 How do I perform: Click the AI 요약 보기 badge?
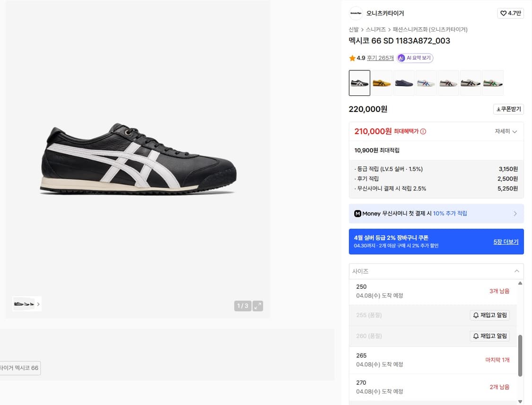tap(415, 58)
